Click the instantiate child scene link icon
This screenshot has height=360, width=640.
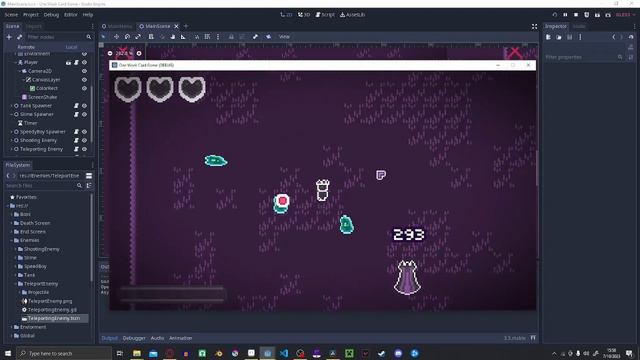19,37
